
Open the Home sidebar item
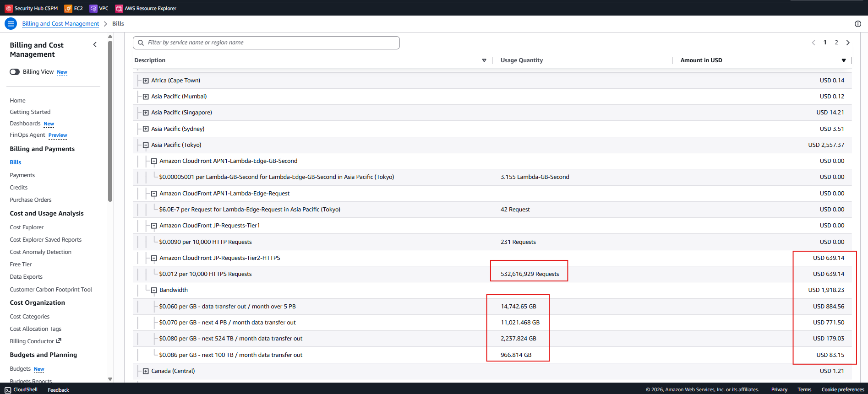point(18,101)
